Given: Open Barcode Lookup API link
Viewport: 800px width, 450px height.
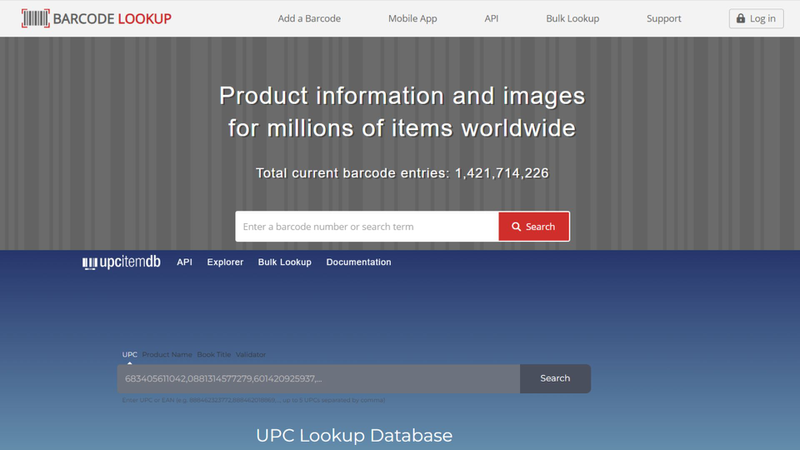Looking at the screenshot, I should point(491,18).
